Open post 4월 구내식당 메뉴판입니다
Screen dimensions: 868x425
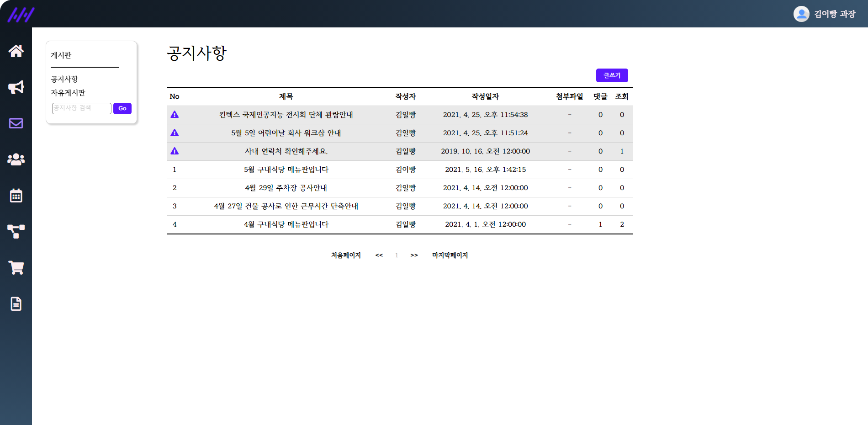[286, 224]
